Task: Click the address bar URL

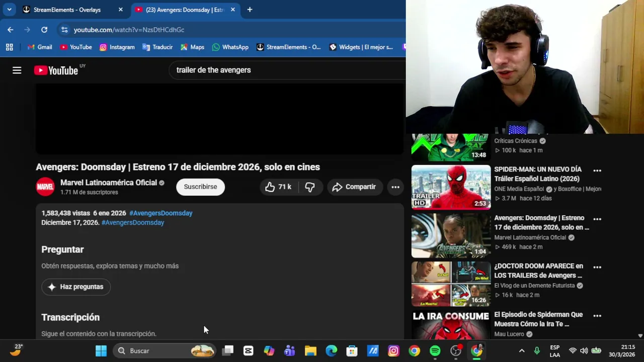Action: [129, 30]
